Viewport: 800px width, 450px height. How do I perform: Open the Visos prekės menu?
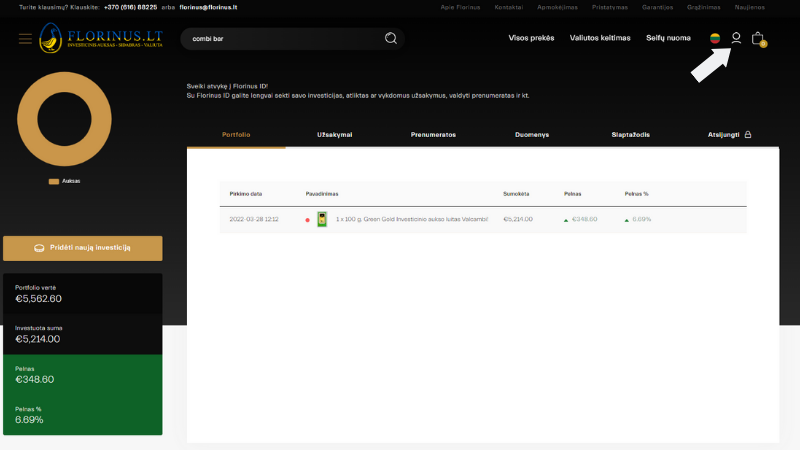[x=531, y=38]
